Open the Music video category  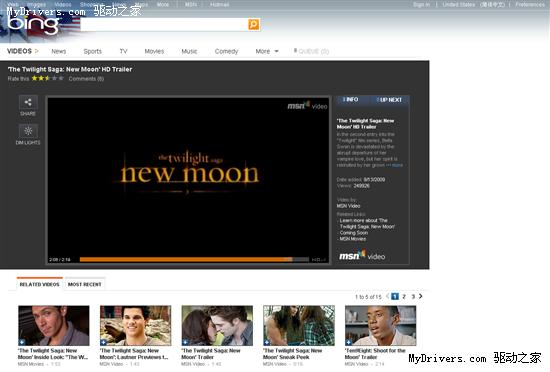click(189, 52)
